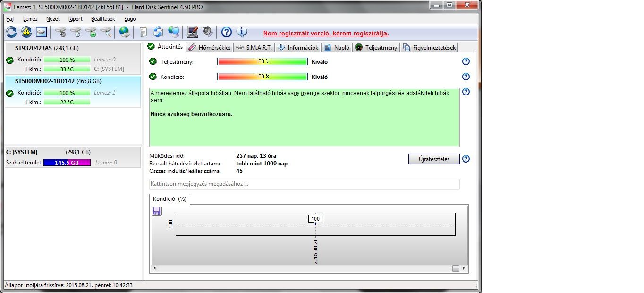The image size is (644, 293).
Task: Click the blue refresh arrows toolbar icon
Action: pyautogui.click(x=11, y=32)
